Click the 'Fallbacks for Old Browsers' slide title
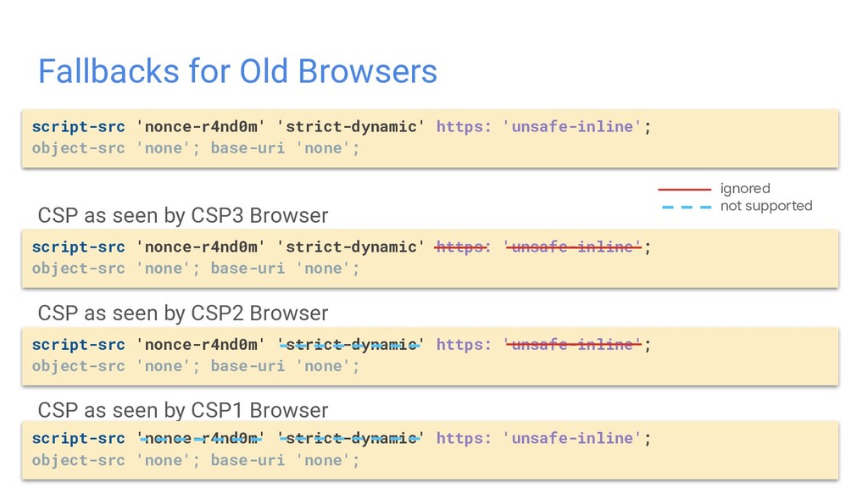The image size is (868, 488). click(x=237, y=71)
